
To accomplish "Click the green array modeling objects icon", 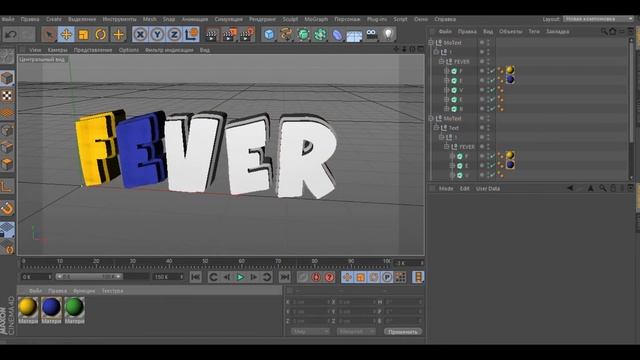I will pyautogui.click(x=320, y=35).
